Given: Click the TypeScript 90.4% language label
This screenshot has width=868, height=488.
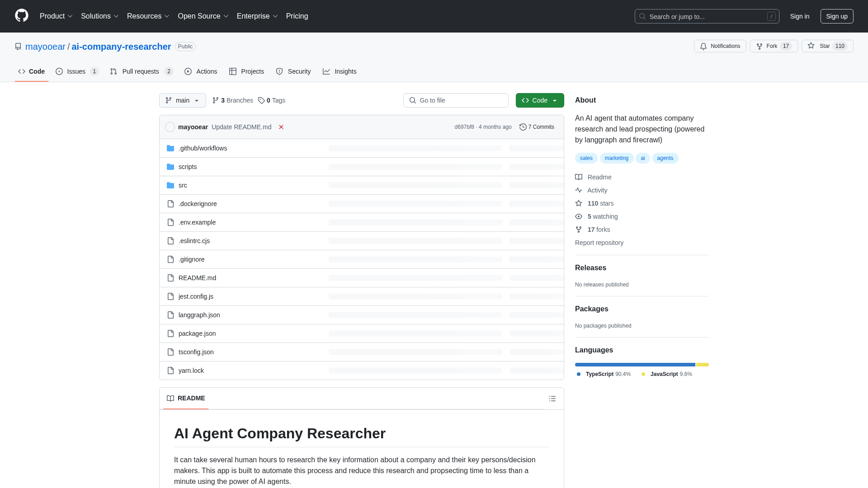Looking at the screenshot, I should 604,374.
